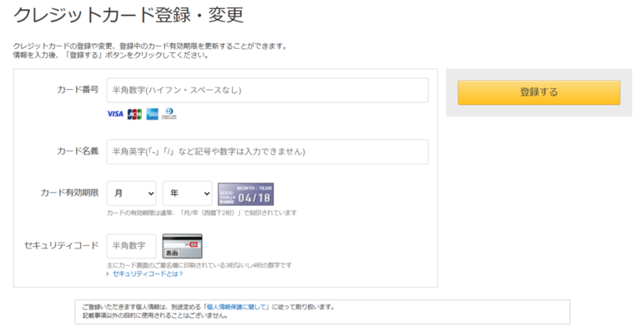Click the MONTH/YEAR 04/18 example image
This screenshot has height=331, width=644.
pos(245,194)
